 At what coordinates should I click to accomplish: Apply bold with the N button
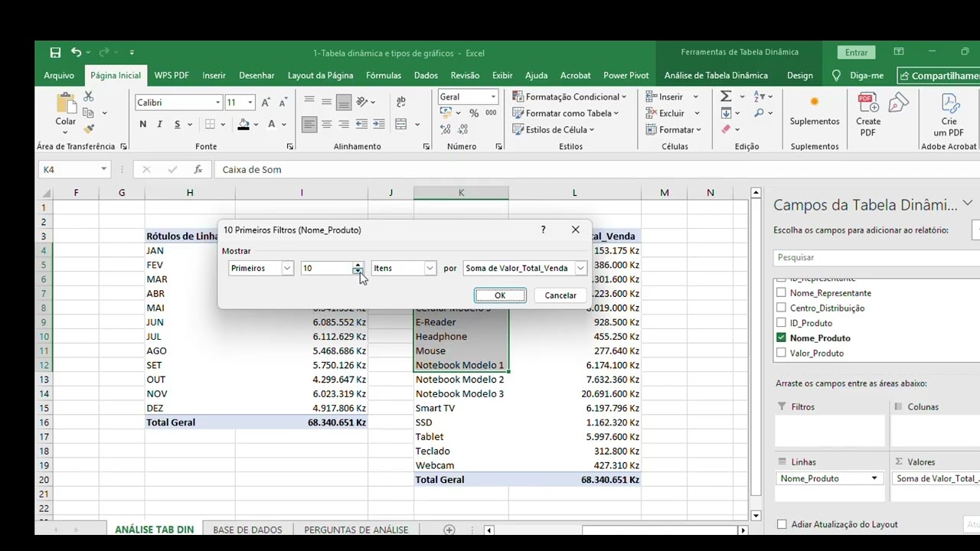(142, 125)
